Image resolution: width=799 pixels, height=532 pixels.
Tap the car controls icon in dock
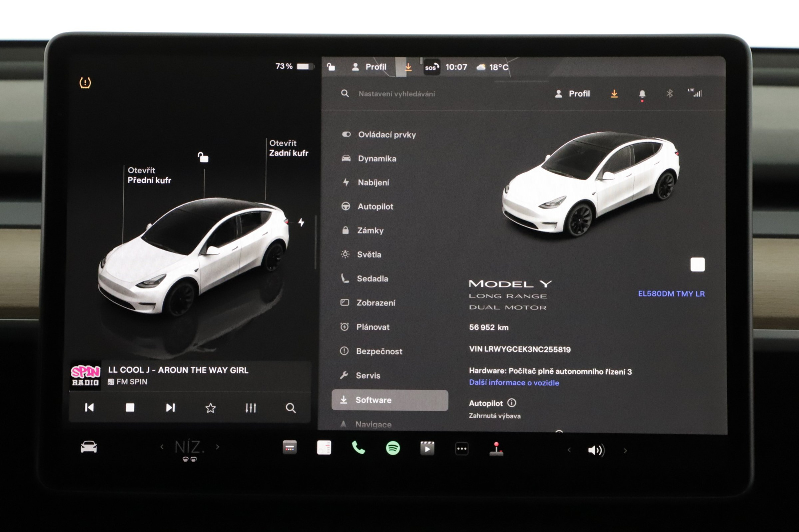click(x=89, y=447)
